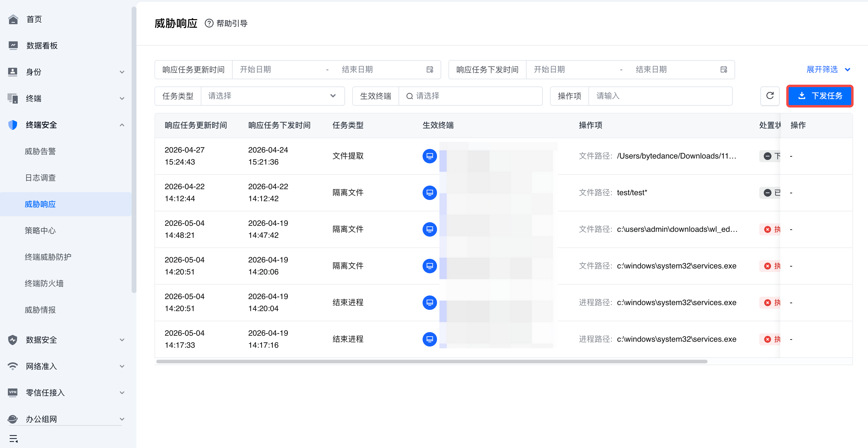This screenshot has height=448, width=868.
Task: Click path /Users/bytedance/Downloads/11…
Action: click(676, 156)
